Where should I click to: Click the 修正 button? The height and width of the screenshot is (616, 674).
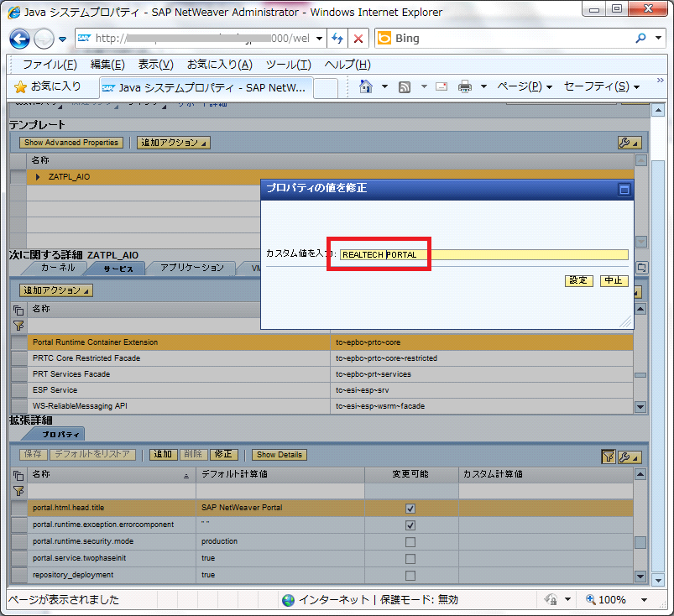tap(223, 454)
